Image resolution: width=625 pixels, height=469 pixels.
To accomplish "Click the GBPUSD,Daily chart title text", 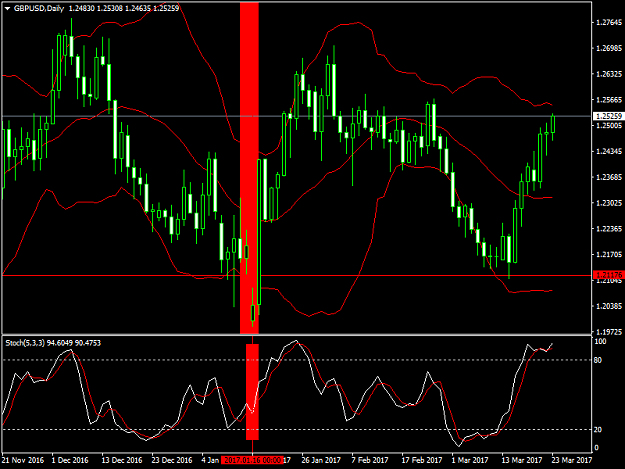I will point(39,8).
